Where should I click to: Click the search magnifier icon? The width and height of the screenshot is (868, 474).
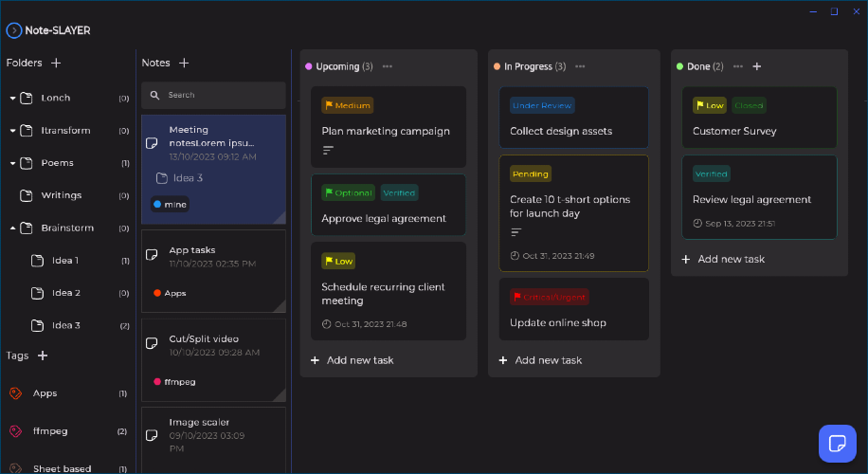pyautogui.click(x=155, y=95)
